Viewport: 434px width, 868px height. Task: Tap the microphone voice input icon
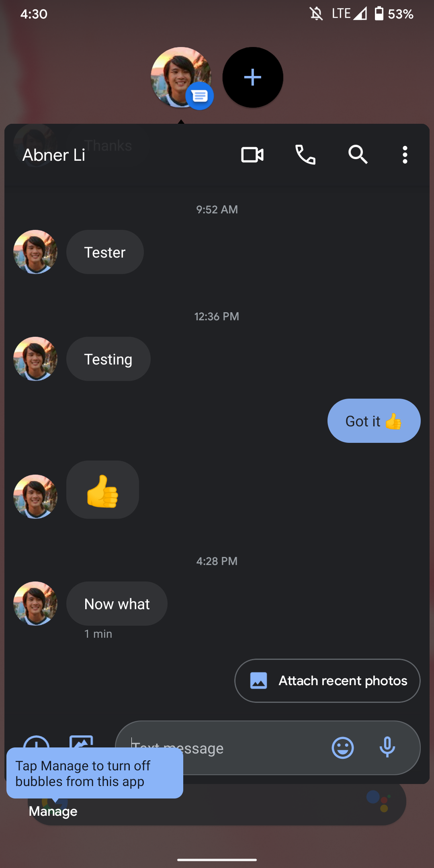click(387, 748)
